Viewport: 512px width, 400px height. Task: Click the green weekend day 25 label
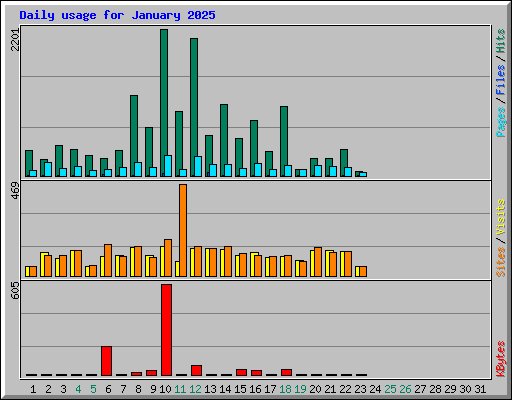click(390, 389)
